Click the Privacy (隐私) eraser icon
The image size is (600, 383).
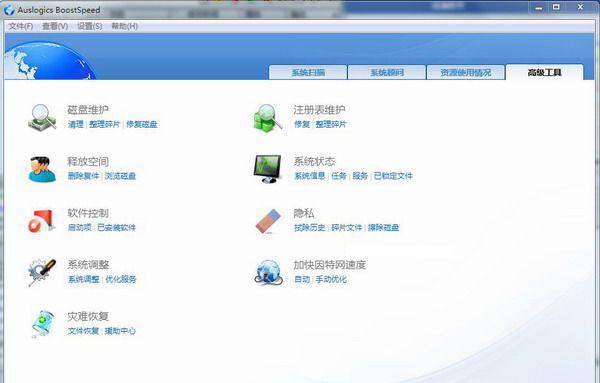point(268,221)
